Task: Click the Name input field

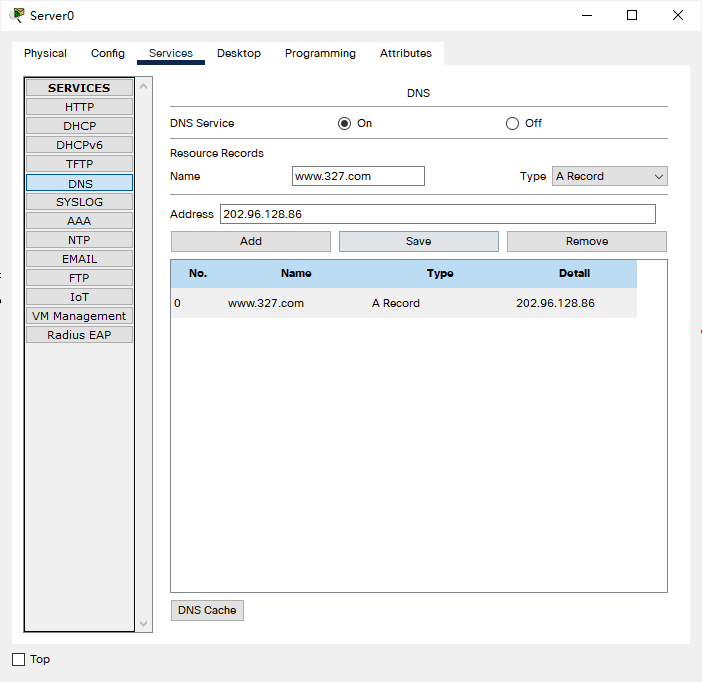Action: (358, 176)
